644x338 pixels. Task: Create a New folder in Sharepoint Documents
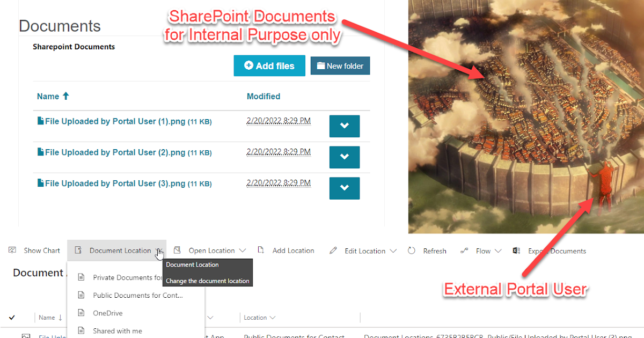340,66
